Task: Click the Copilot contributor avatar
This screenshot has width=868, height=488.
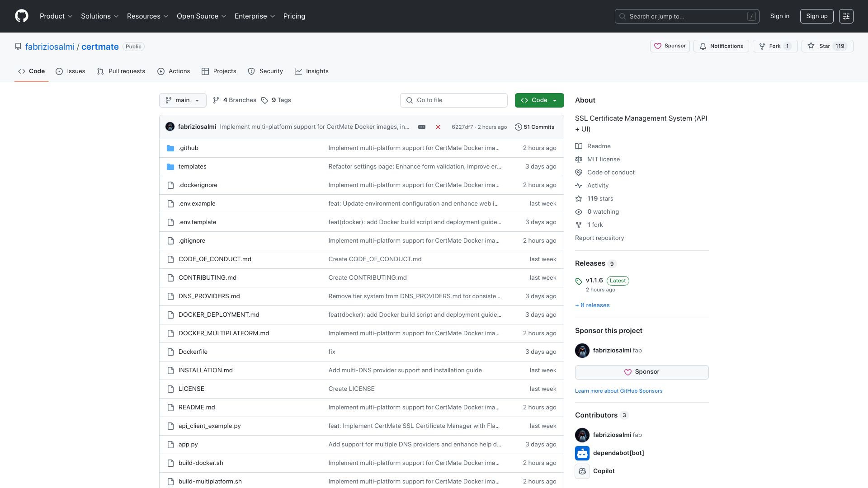Action: (582, 471)
